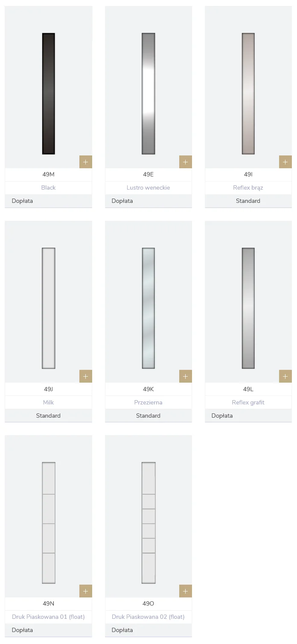This screenshot has height=644, width=297.
Task: Click the Reflex brąz name label
Action: click(248, 187)
